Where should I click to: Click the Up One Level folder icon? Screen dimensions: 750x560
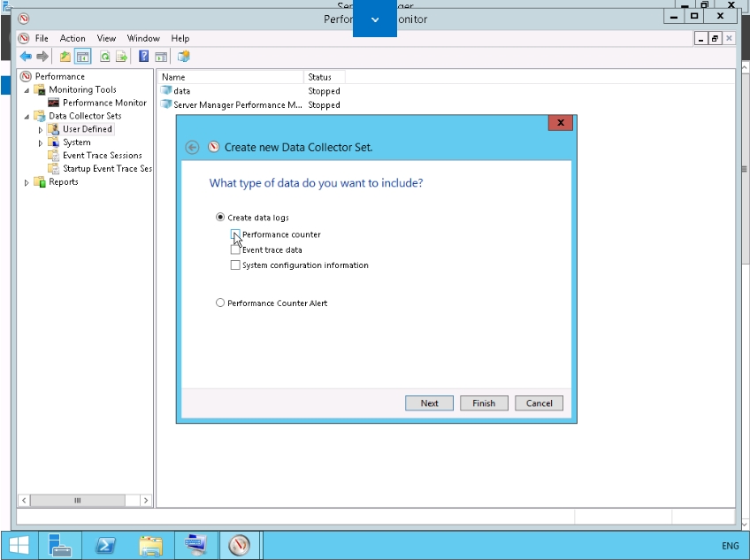click(x=65, y=57)
